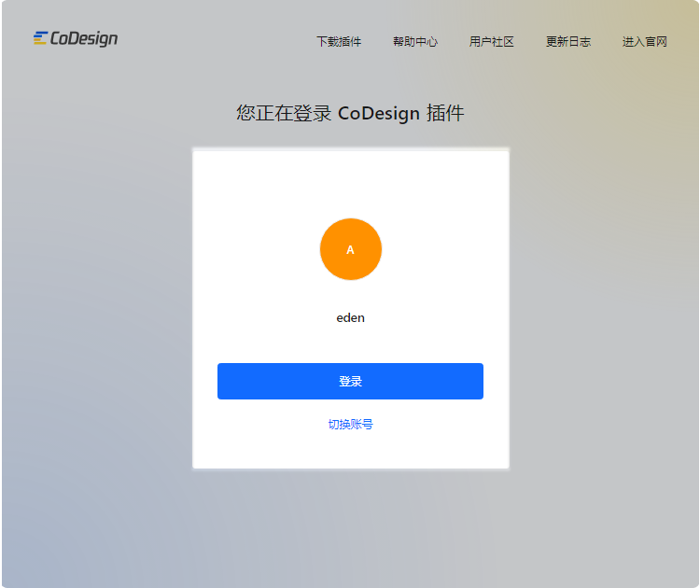Open the 下载插件 menu link

click(339, 41)
